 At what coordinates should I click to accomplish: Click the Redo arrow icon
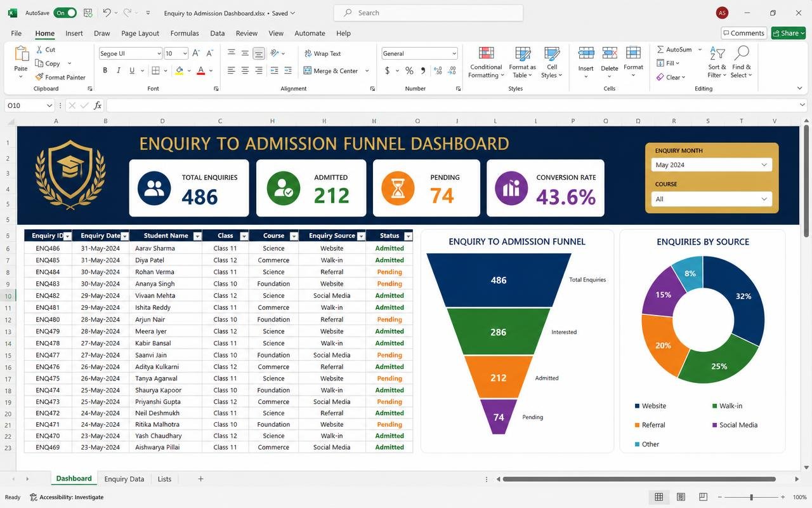click(127, 13)
